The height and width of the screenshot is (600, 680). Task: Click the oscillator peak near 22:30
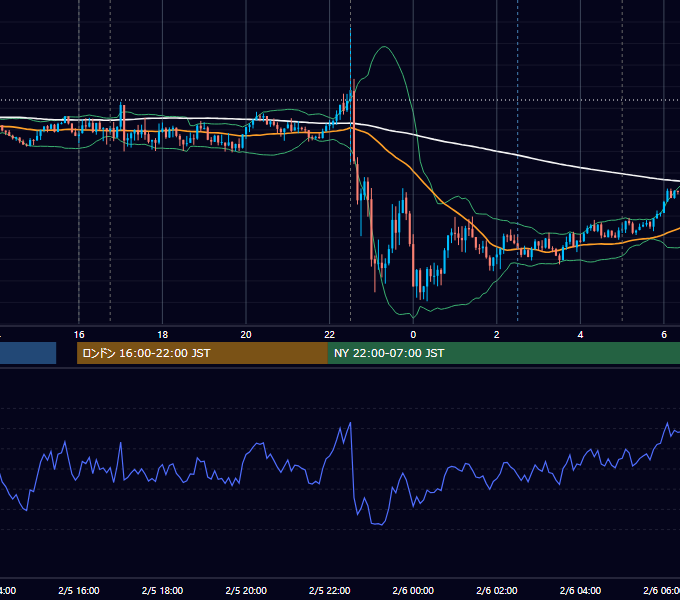point(350,423)
